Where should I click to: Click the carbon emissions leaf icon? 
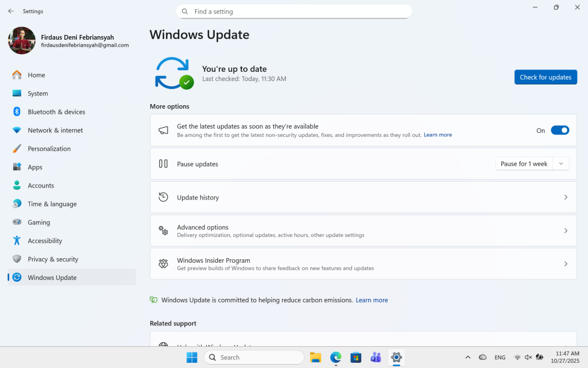click(x=153, y=300)
